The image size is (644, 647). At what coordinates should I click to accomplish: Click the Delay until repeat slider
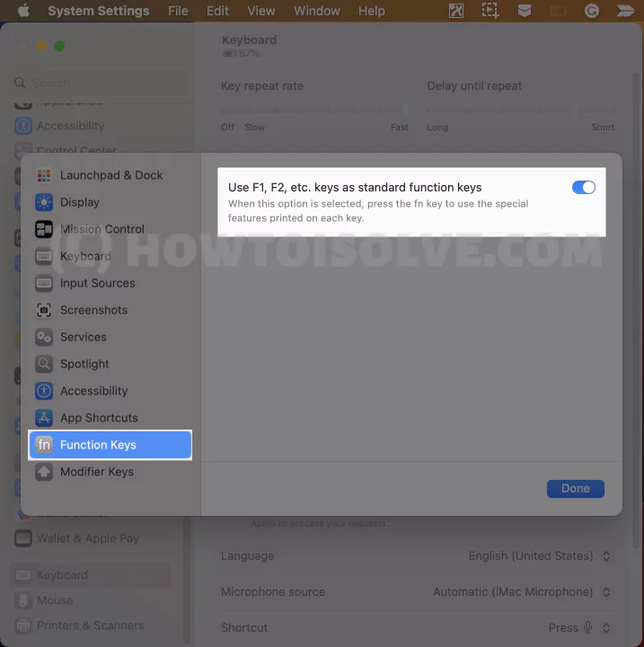tap(521, 111)
